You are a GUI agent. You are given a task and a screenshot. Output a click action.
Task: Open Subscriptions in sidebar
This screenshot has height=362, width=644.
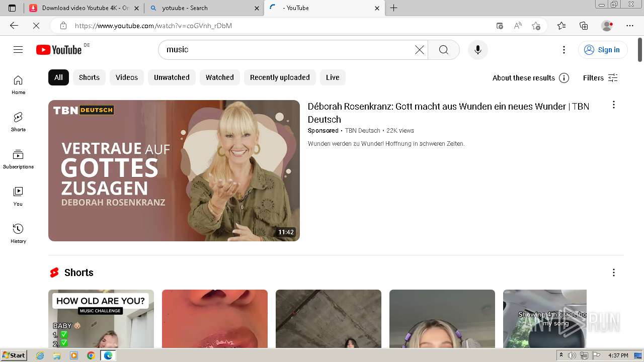click(18, 159)
